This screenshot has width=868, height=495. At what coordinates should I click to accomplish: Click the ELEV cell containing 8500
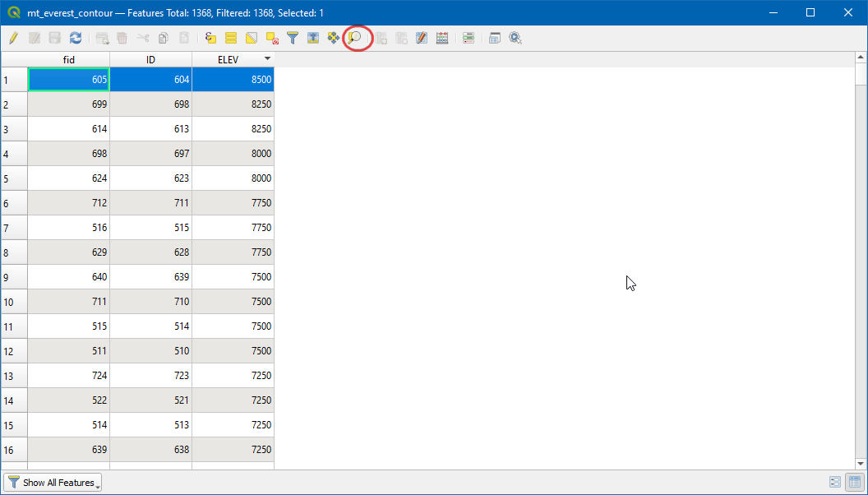point(233,80)
